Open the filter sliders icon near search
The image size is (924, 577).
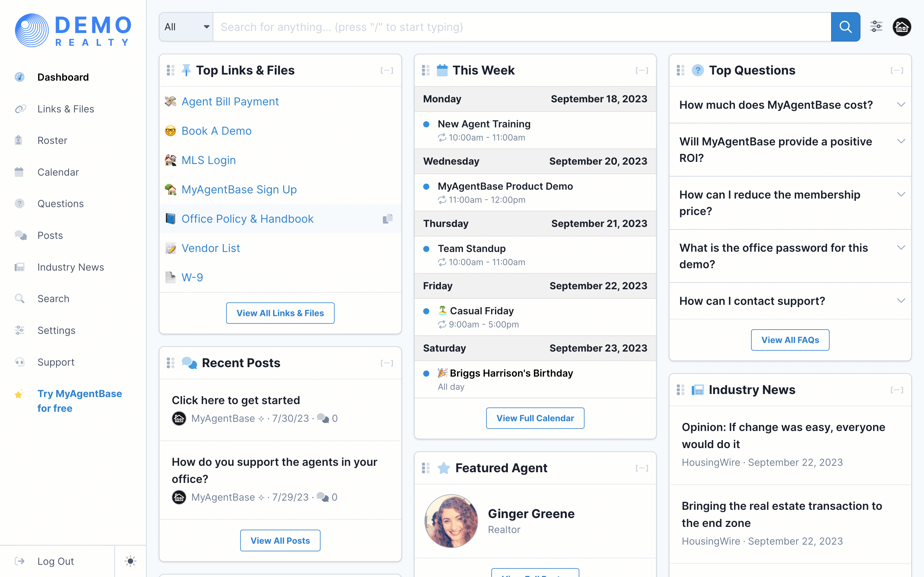click(x=876, y=27)
